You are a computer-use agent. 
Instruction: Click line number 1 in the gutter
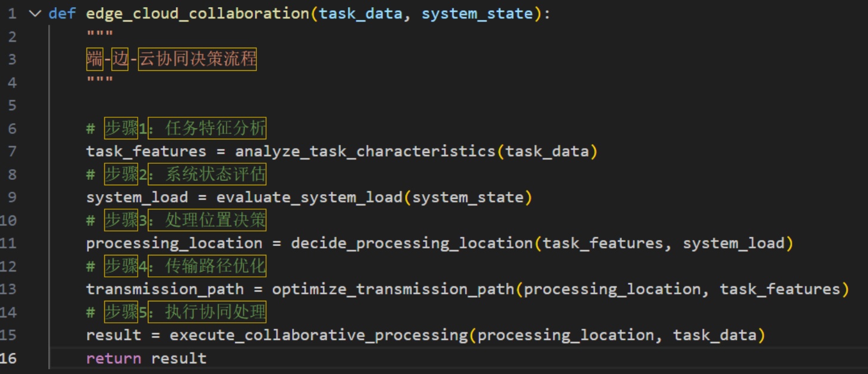(x=13, y=14)
